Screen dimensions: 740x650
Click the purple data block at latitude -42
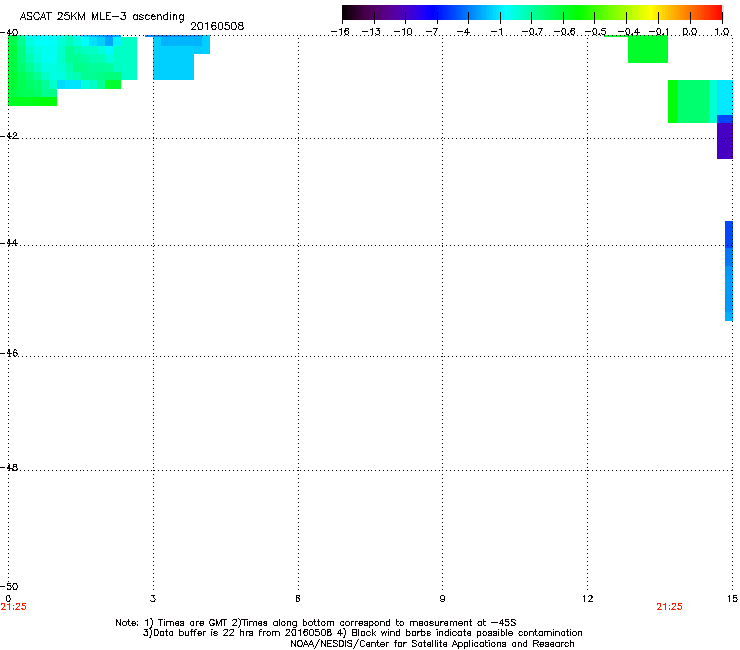click(725, 141)
